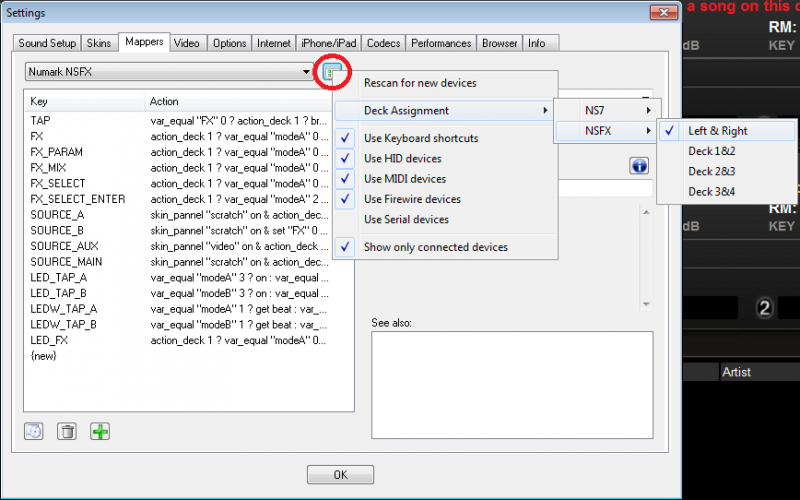Image resolution: width=800 pixels, height=500 pixels.
Task: Toggle Use HID devices option
Action: click(x=445, y=159)
